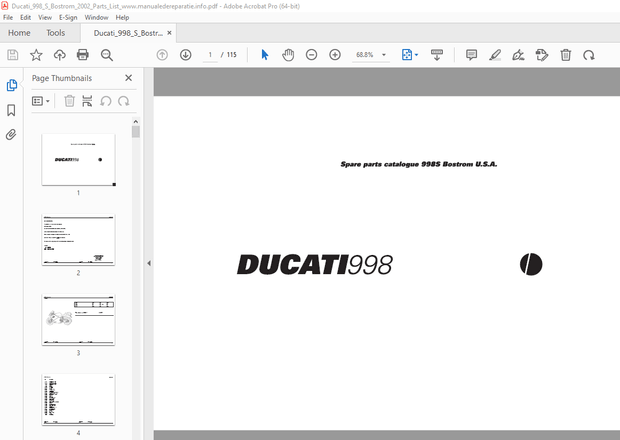
Task: Open thumbnail options dropdown menu
Action: tap(41, 101)
